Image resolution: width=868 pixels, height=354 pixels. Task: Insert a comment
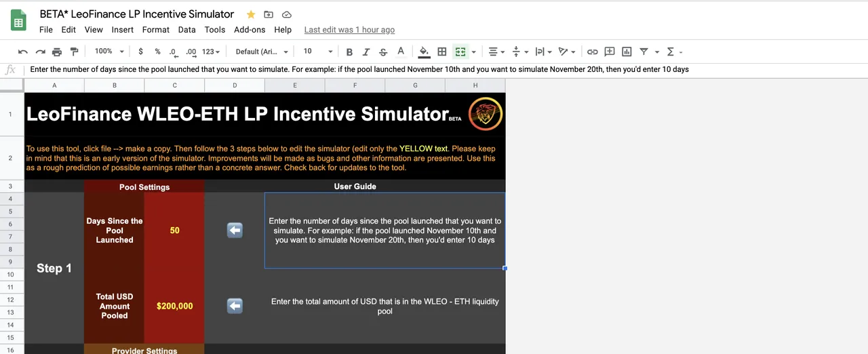click(x=610, y=52)
